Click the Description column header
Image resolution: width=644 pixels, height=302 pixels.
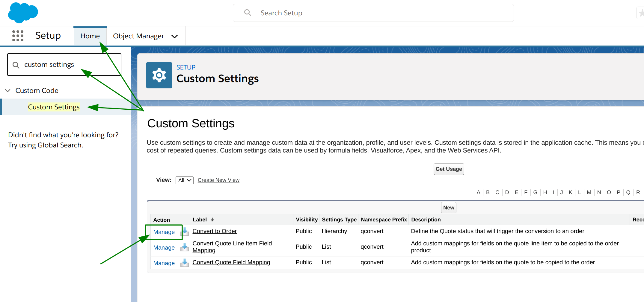[x=426, y=220]
